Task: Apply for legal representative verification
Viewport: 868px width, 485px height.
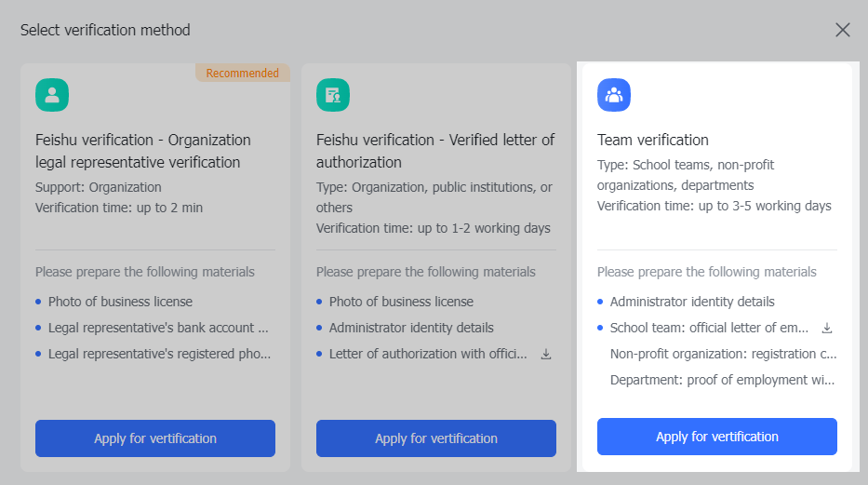Action: pos(155,438)
